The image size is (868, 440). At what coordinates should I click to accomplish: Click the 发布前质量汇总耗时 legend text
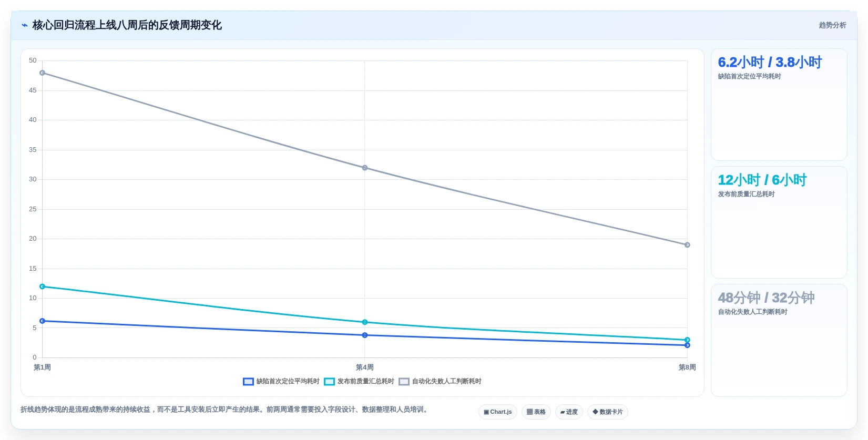tap(366, 382)
